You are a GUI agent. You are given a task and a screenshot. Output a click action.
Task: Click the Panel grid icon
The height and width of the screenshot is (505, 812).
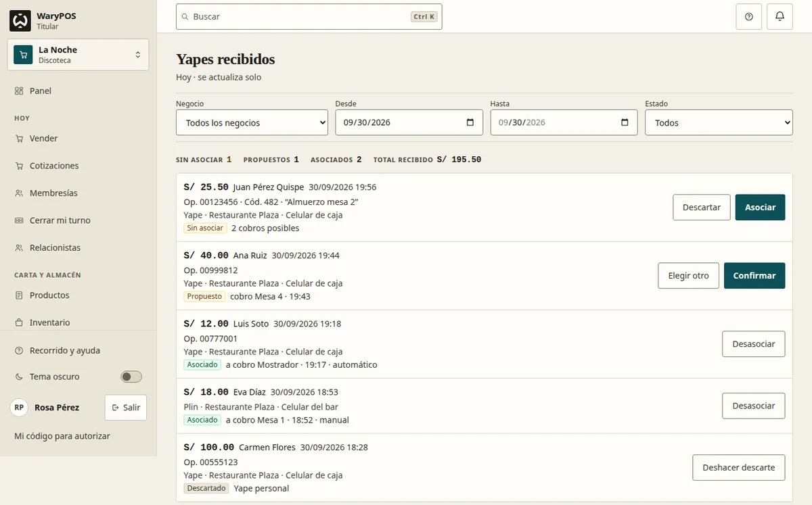(19, 91)
